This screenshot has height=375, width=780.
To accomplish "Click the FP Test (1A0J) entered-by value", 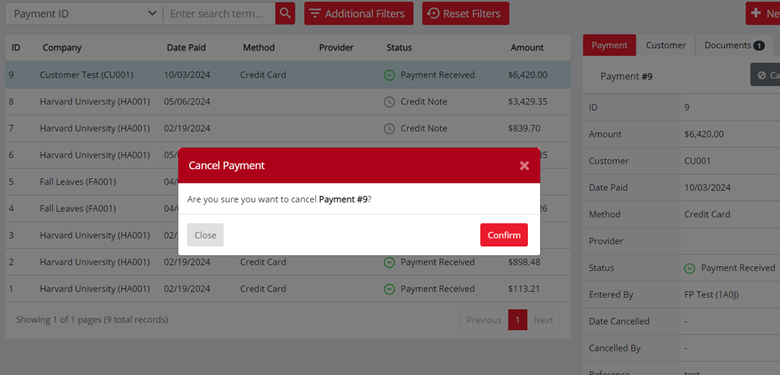I will coord(711,294).
